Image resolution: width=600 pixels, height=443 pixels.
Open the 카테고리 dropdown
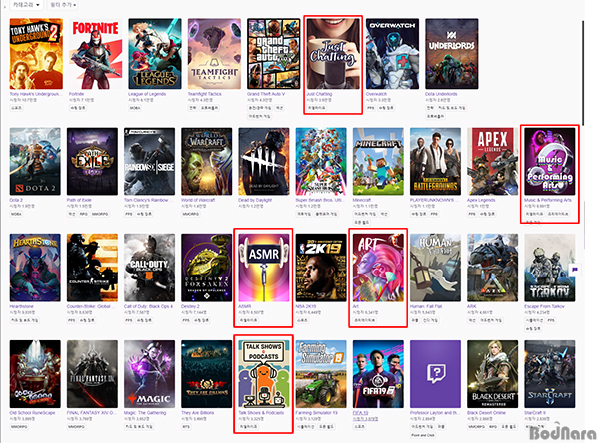26,5
